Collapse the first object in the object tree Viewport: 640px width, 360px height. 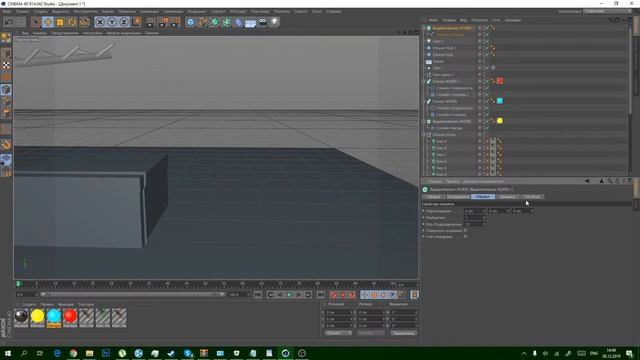coord(424,28)
